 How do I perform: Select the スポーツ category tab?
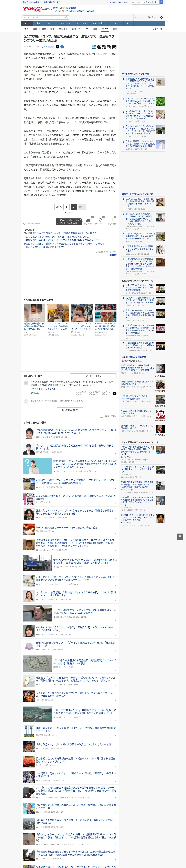76,29
